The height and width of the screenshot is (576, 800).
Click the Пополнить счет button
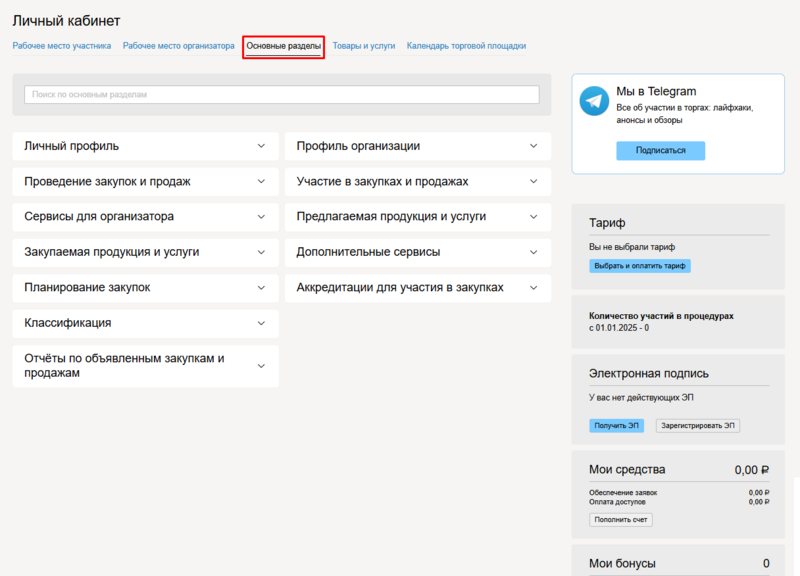click(x=620, y=519)
